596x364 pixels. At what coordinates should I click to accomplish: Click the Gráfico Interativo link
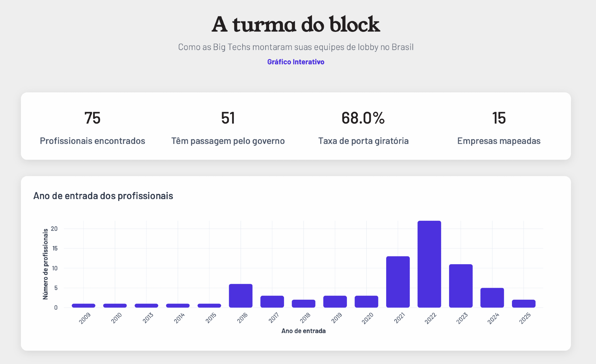296,62
